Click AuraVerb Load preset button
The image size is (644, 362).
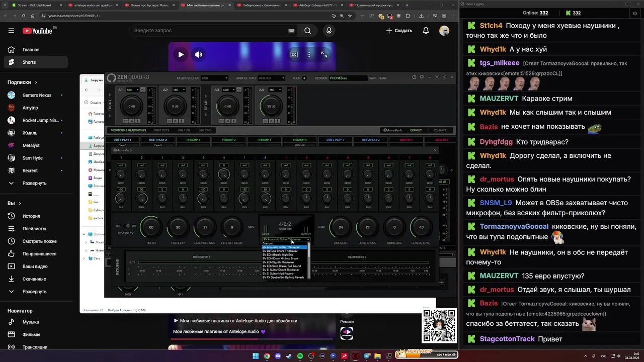pyautogui.click(x=321, y=227)
